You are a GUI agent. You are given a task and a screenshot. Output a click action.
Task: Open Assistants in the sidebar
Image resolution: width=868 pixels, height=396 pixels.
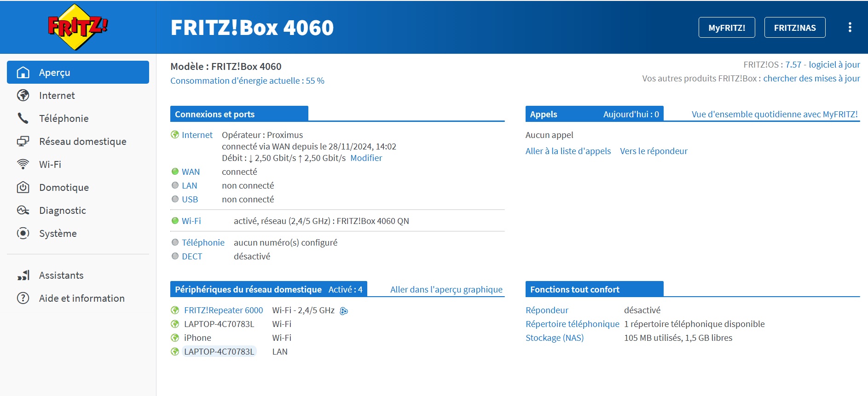click(78, 275)
